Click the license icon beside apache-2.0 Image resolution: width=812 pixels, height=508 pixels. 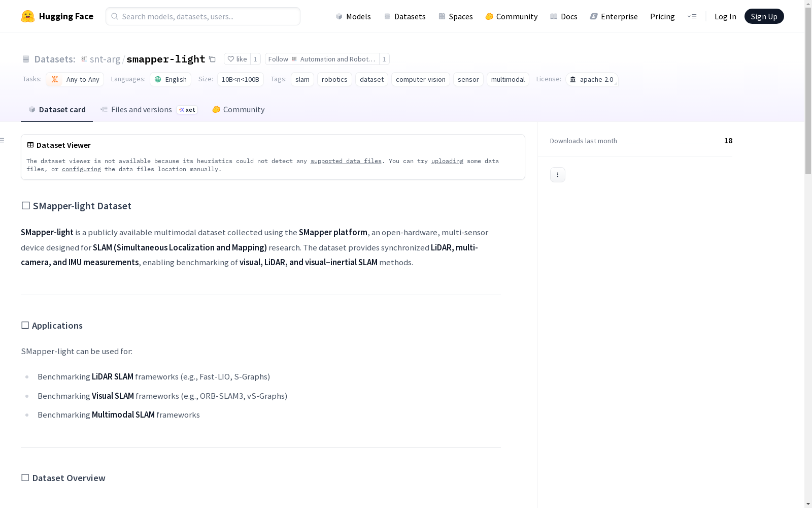pyautogui.click(x=573, y=79)
